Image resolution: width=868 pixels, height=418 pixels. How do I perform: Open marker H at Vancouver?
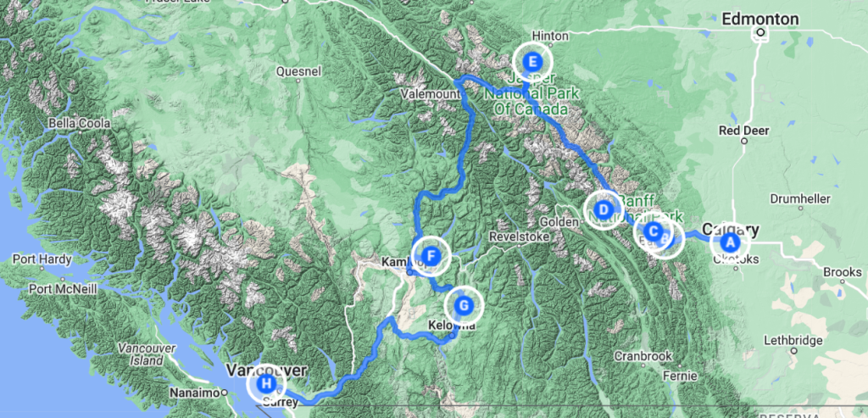click(x=266, y=382)
